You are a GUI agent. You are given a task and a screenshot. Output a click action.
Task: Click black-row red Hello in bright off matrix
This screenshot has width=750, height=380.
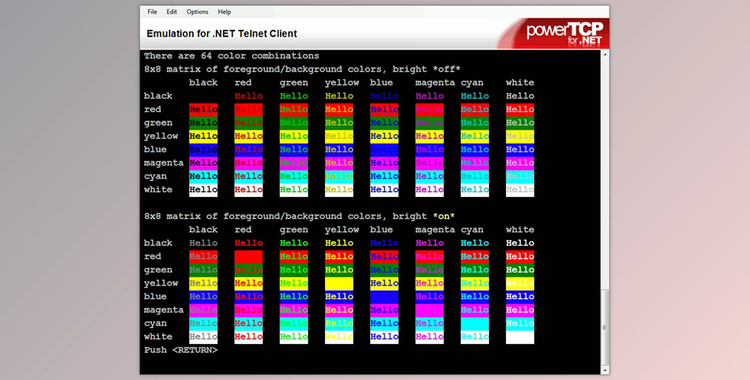pyautogui.click(x=249, y=96)
